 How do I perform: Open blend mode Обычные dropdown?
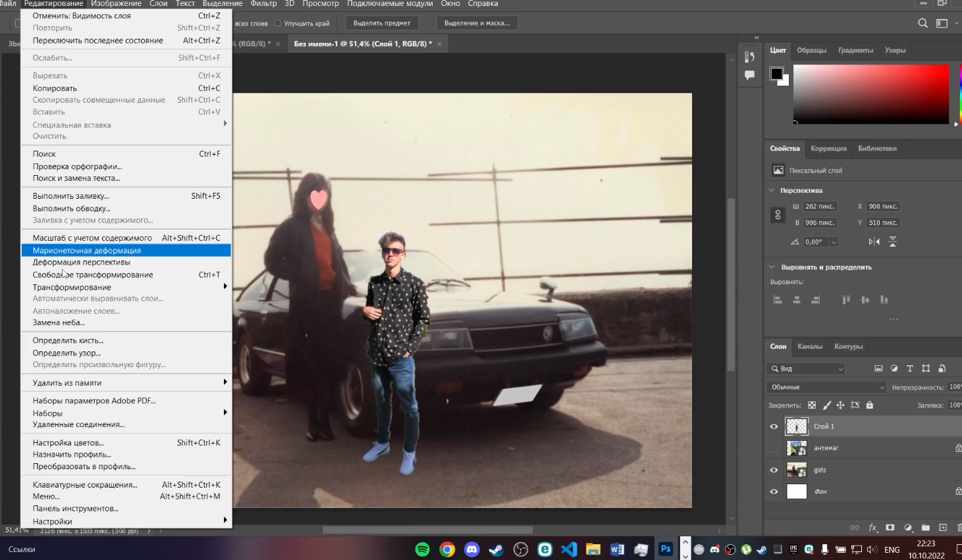click(x=826, y=387)
